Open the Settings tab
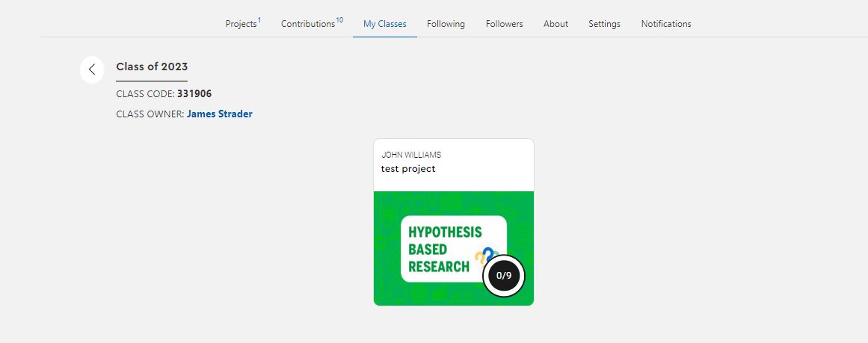The image size is (868, 343). tap(605, 24)
